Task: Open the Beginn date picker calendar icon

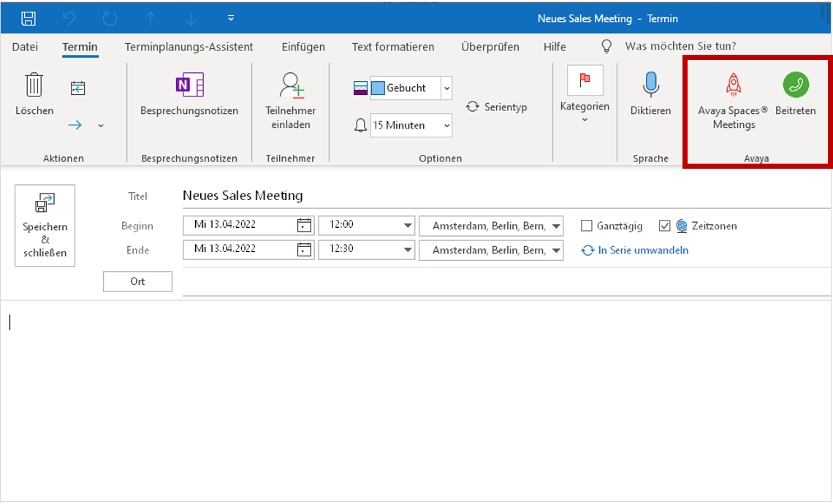Action: coord(304,225)
